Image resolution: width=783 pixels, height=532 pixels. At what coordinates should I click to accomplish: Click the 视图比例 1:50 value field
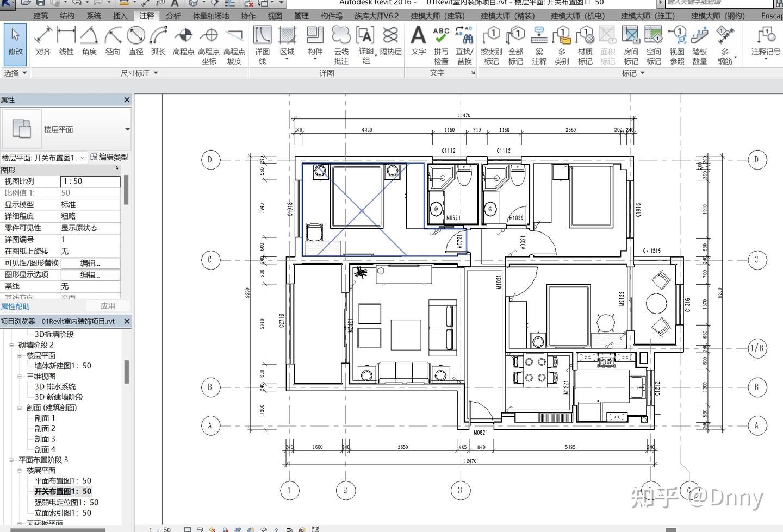[90, 181]
